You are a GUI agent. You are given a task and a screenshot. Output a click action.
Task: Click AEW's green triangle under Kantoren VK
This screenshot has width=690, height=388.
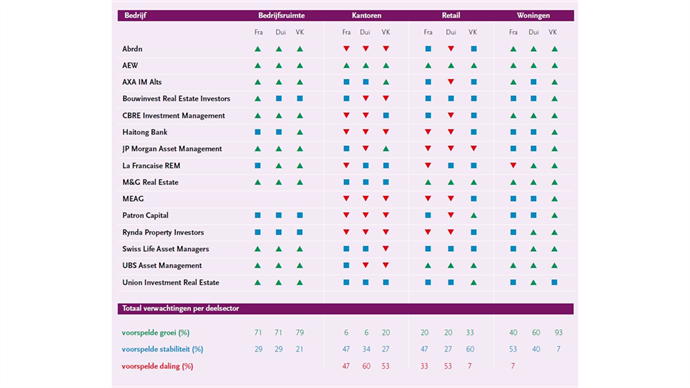(x=386, y=66)
